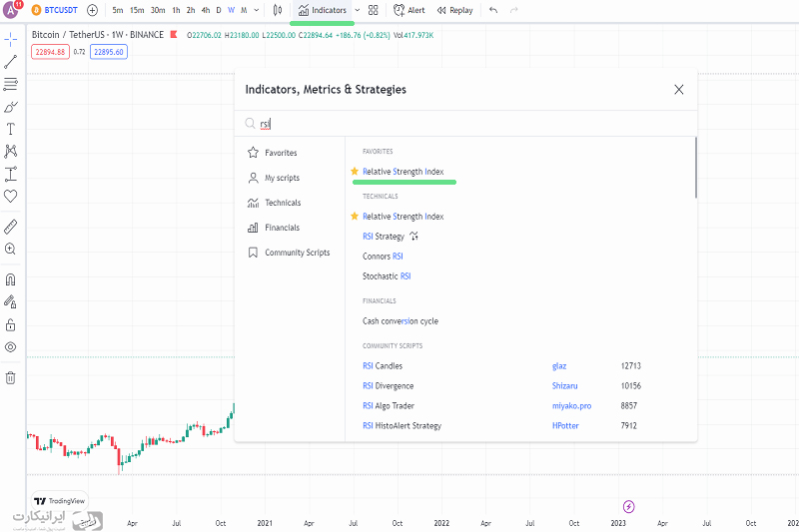Open author miyako.pro profile

571,406
